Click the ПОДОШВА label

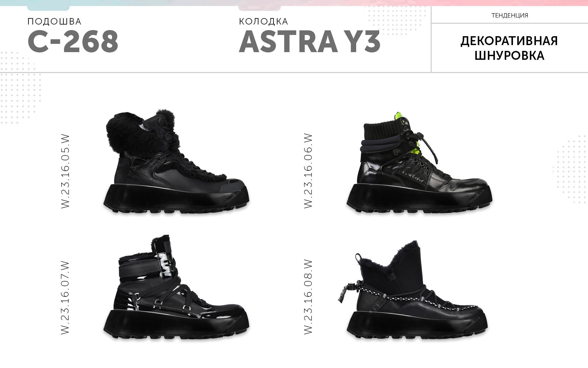coord(55,21)
